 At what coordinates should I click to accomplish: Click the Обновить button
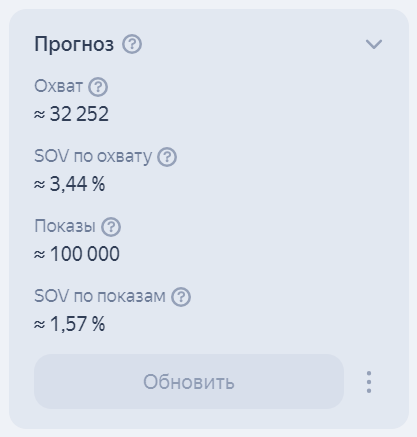click(189, 382)
